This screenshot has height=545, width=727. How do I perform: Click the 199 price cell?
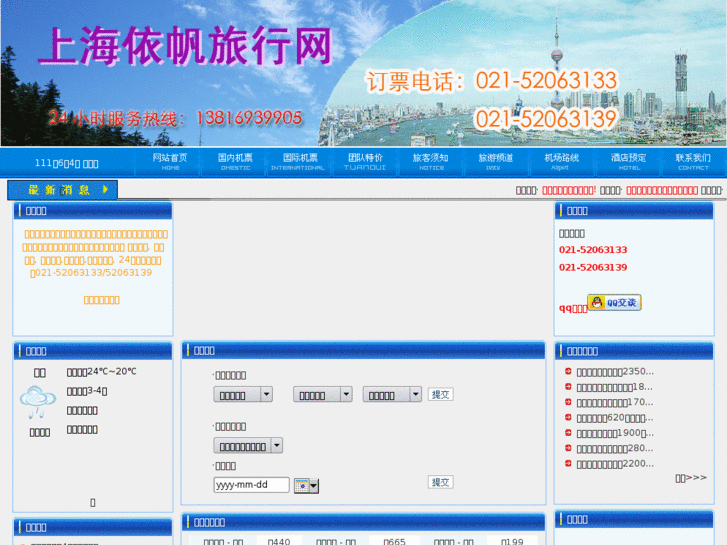pos(512,541)
